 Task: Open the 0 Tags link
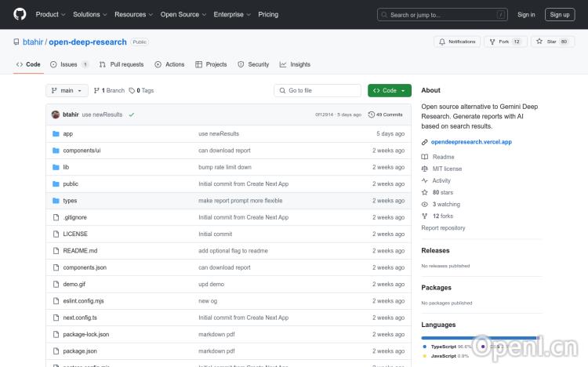tap(142, 91)
